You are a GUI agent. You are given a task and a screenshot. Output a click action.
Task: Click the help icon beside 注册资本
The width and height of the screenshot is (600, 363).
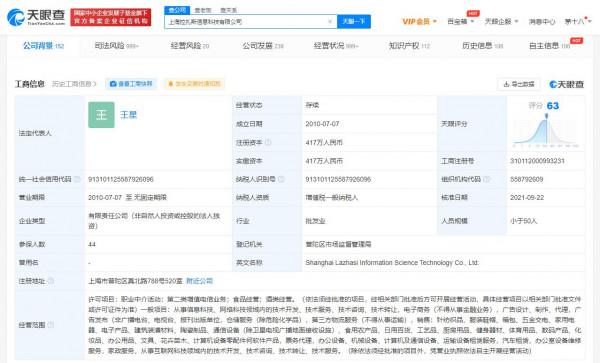click(268, 142)
